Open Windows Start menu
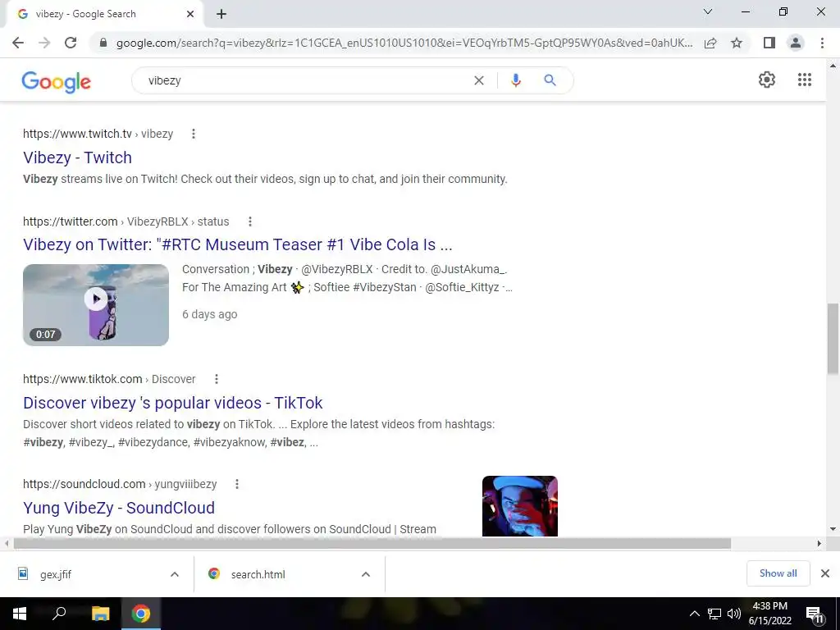Screen dimensions: 840x630 pos(20,614)
